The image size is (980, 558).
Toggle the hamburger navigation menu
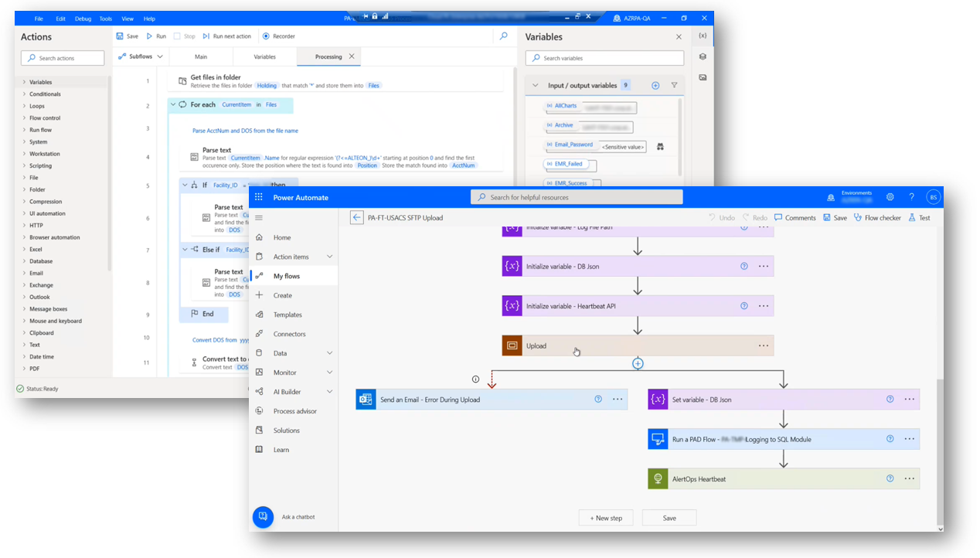click(x=259, y=218)
